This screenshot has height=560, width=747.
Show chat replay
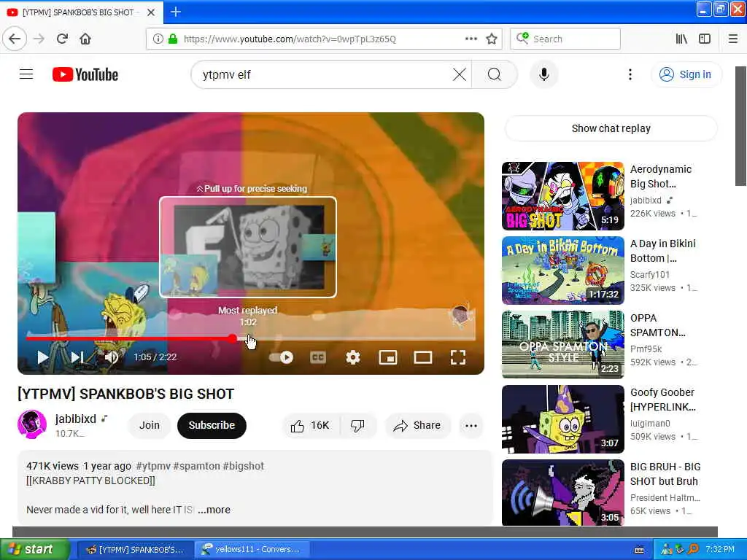coord(611,128)
